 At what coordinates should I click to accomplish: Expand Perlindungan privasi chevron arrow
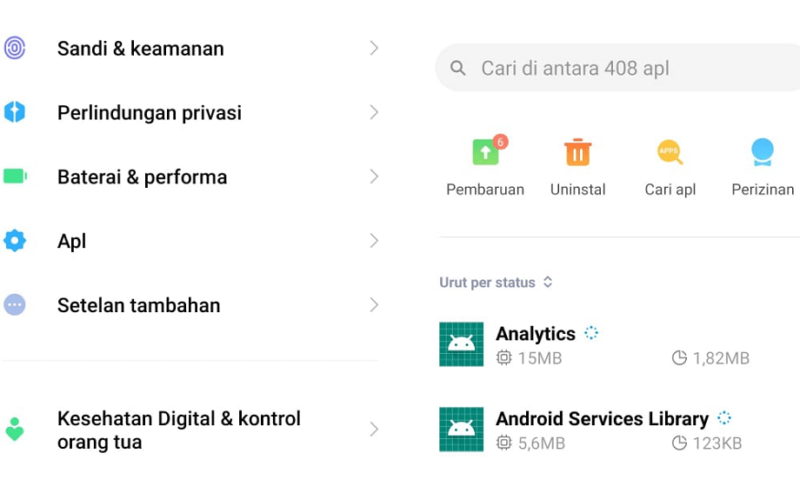click(x=374, y=112)
